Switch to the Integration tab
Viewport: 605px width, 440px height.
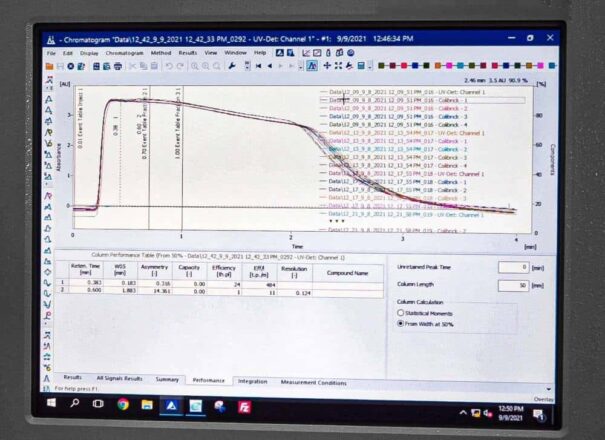tap(252, 381)
